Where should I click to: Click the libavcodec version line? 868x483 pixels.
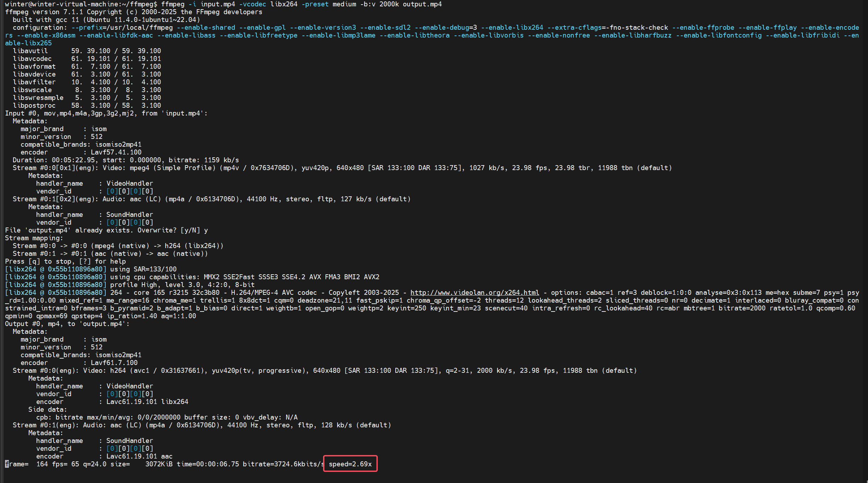tap(87, 59)
